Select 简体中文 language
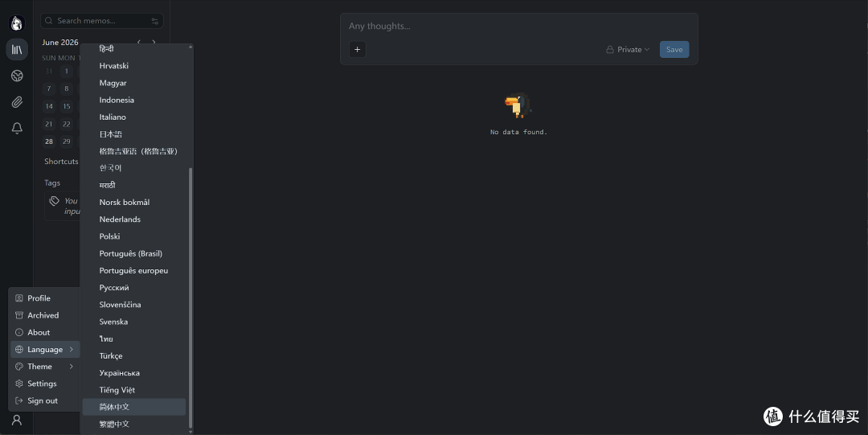Image resolution: width=868 pixels, height=435 pixels. (134, 407)
